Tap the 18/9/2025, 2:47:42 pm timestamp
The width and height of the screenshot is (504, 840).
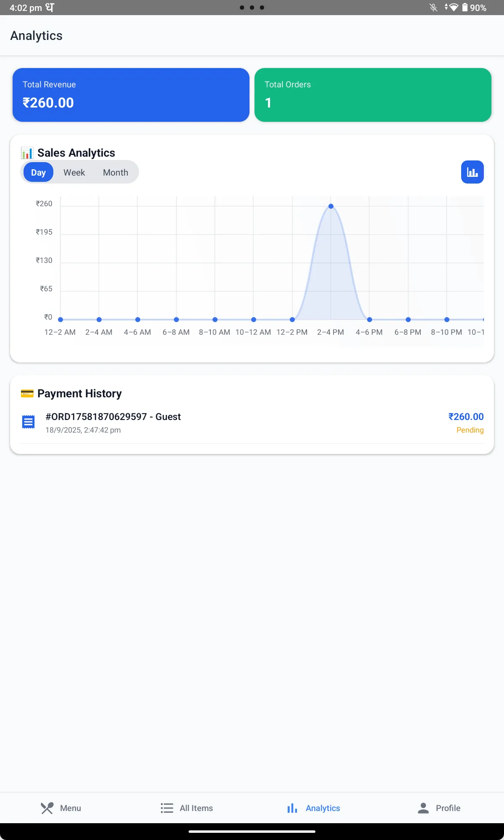(x=83, y=430)
